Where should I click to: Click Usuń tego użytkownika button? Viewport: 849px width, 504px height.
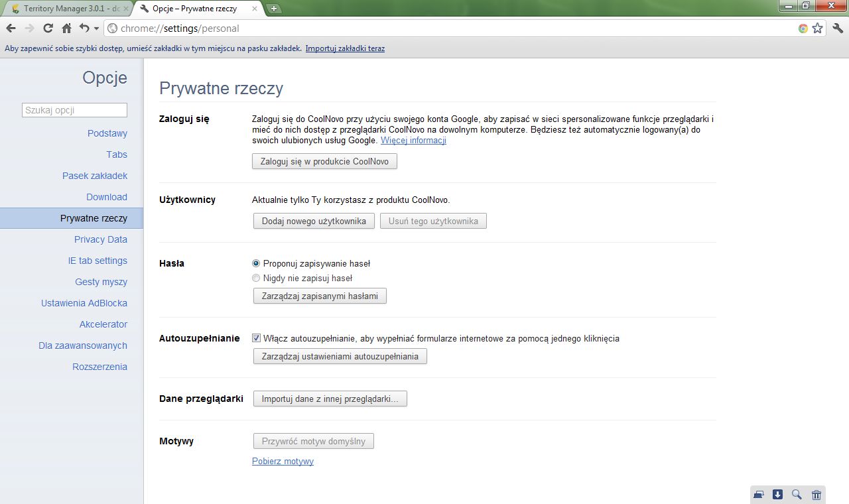point(433,221)
